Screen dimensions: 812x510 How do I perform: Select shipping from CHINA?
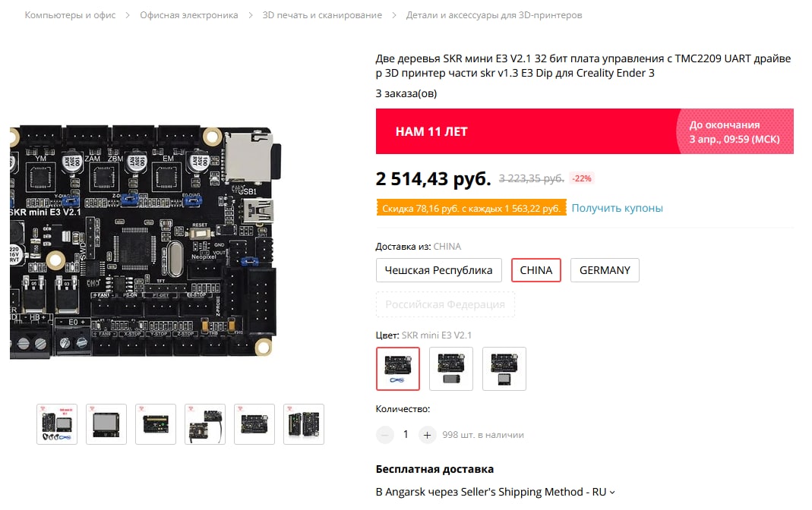(x=536, y=270)
